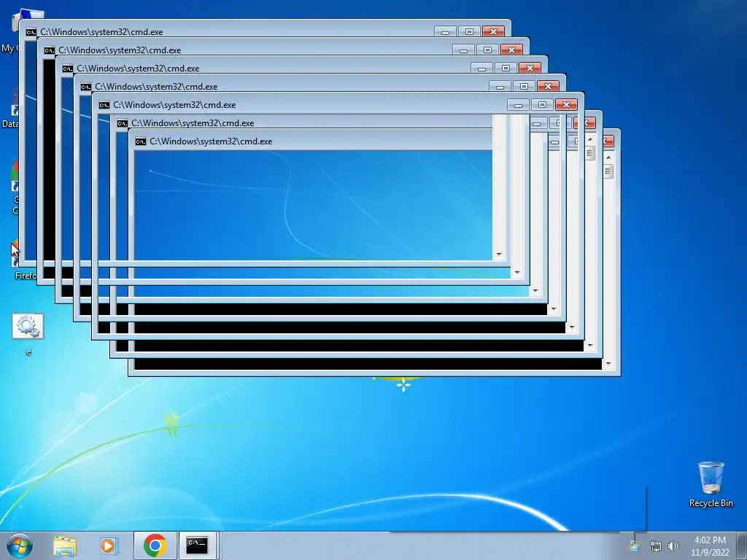
Task: Maximize the fifth cascaded cmd window
Action: click(x=542, y=104)
